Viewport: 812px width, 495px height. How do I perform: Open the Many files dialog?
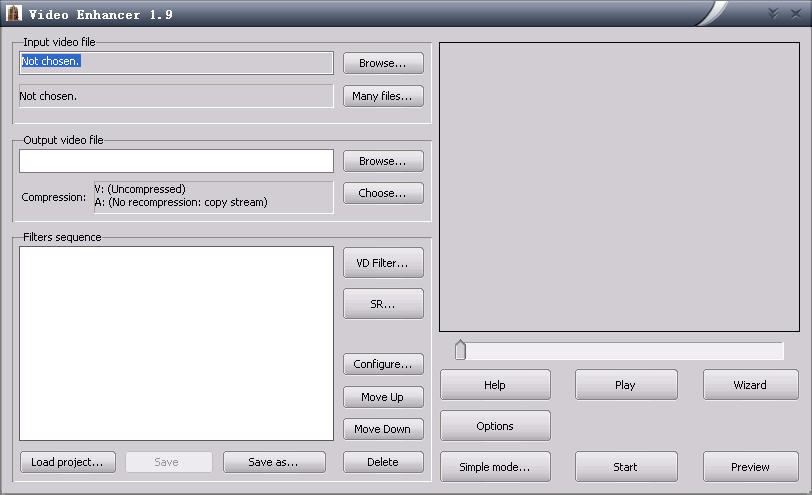(x=383, y=96)
